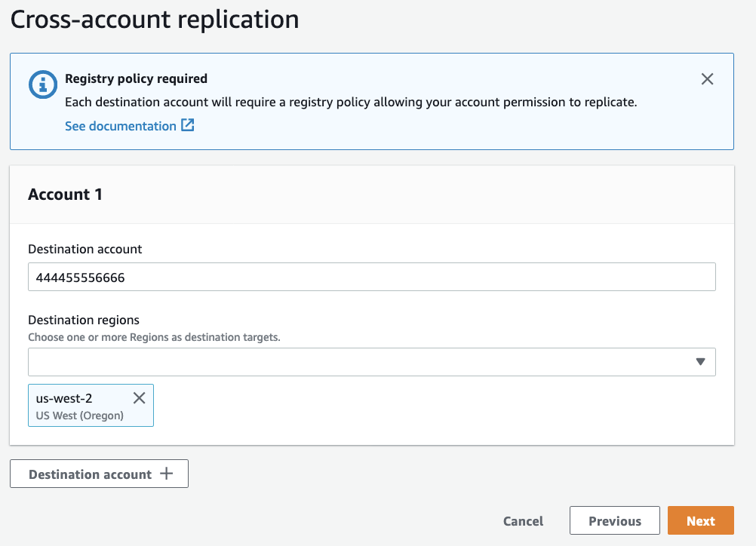Open the See documentation link

coord(121,126)
